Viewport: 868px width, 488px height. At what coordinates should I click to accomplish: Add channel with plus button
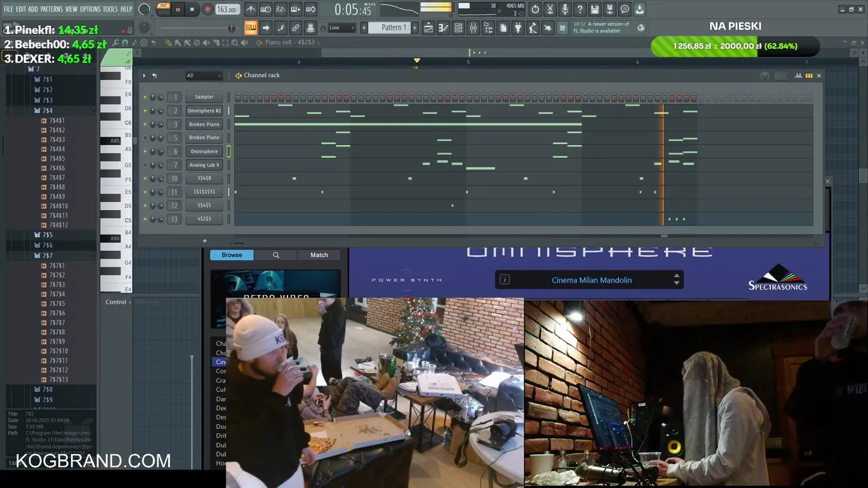click(x=205, y=241)
